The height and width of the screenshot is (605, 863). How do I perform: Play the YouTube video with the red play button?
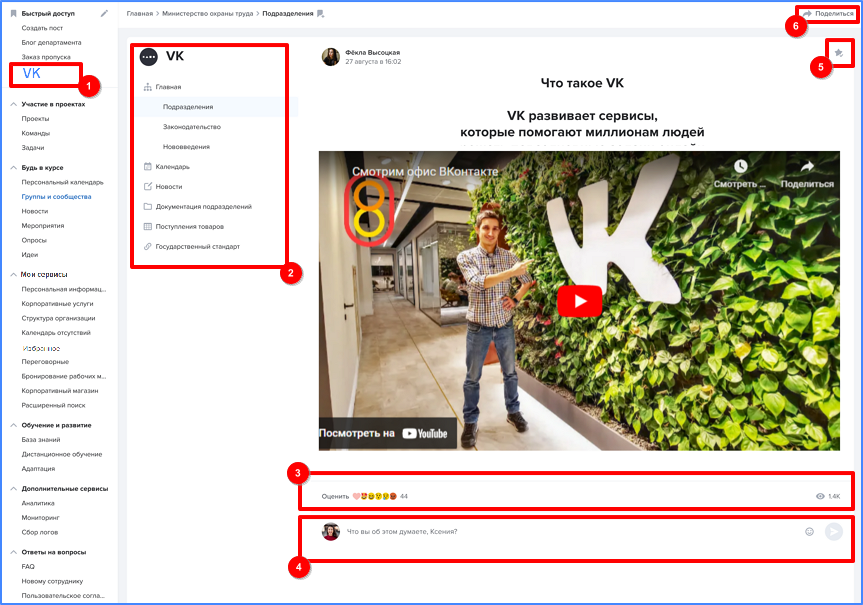click(580, 301)
